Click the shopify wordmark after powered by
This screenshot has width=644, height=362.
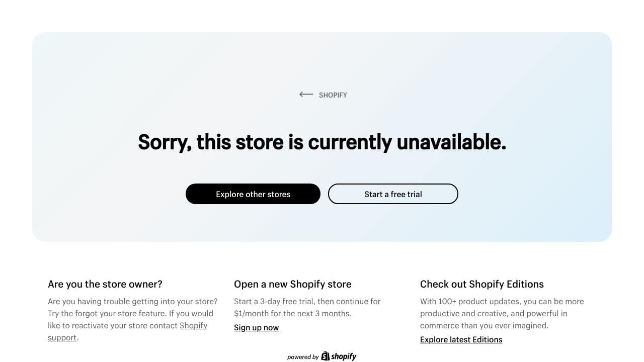[x=344, y=356]
